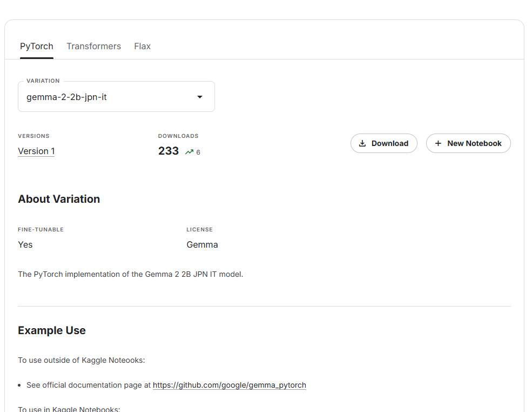
Task: Click the downloads count showing 233
Action: point(169,151)
